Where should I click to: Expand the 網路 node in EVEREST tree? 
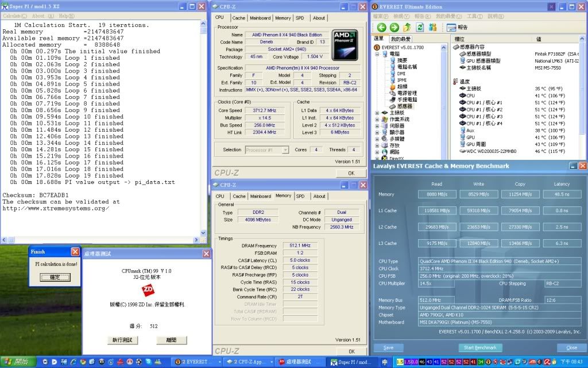tap(377, 152)
